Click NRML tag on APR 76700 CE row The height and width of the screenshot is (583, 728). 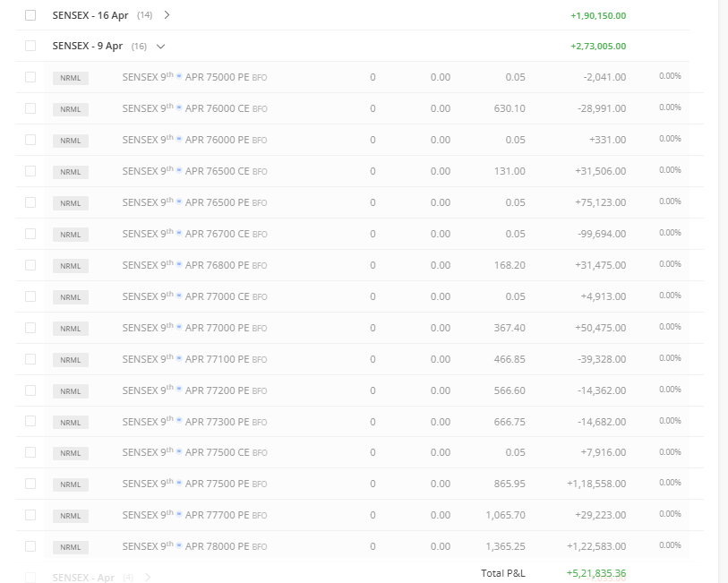tap(71, 235)
